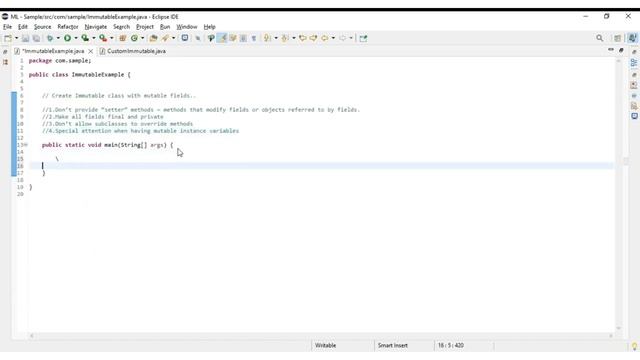The width and height of the screenshot is (640, 360).
Task: Click the horizontal scrollbar left arrow
Action: 32,336
